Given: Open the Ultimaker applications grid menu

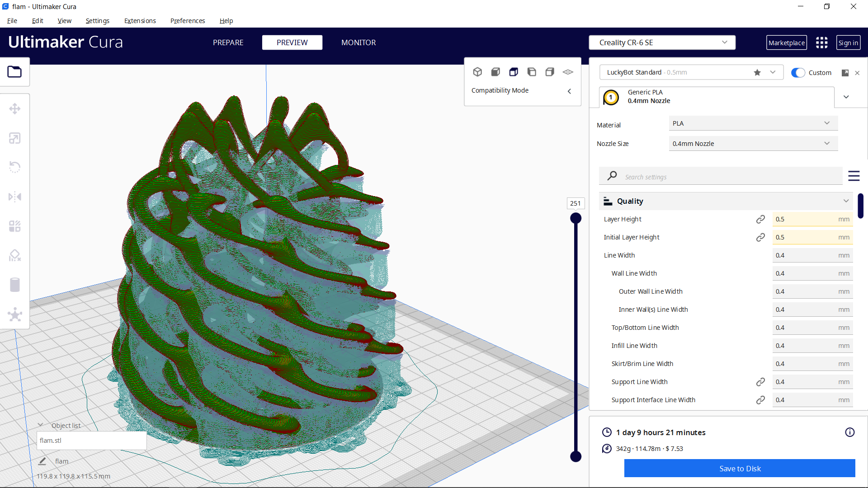Looking at the screenshot, I should pos(821,42).
